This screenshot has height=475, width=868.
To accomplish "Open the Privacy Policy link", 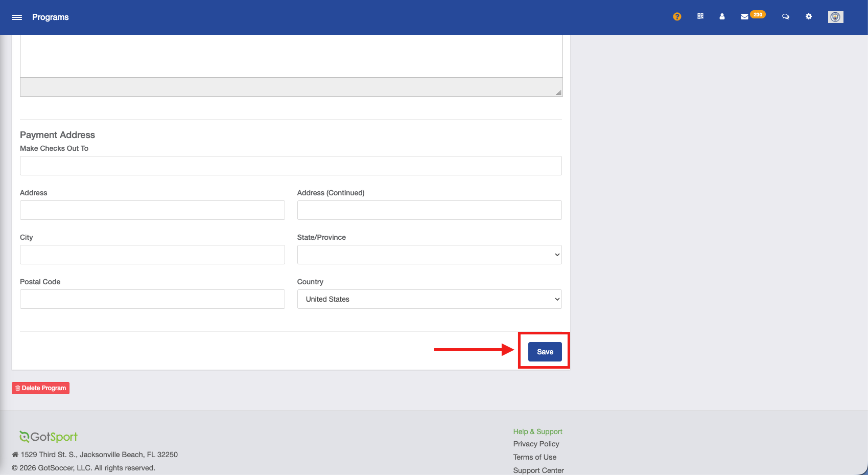I will (536, 444).
